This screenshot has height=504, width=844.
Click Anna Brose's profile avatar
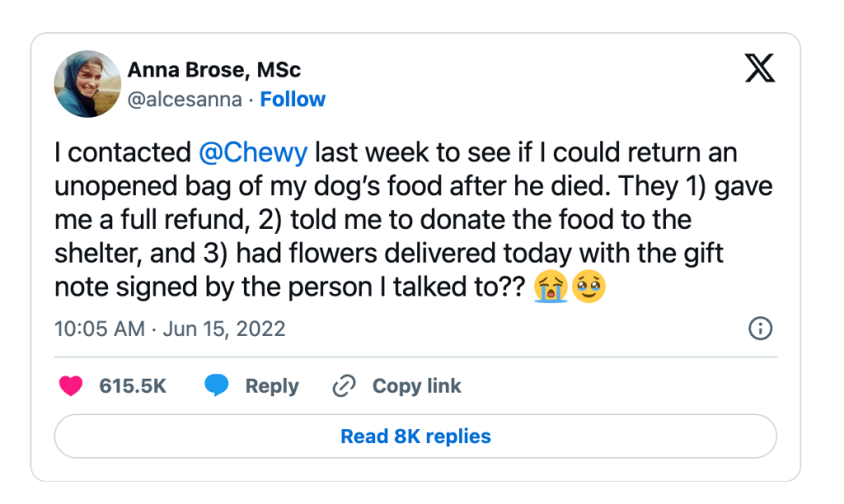pos(87,83)
